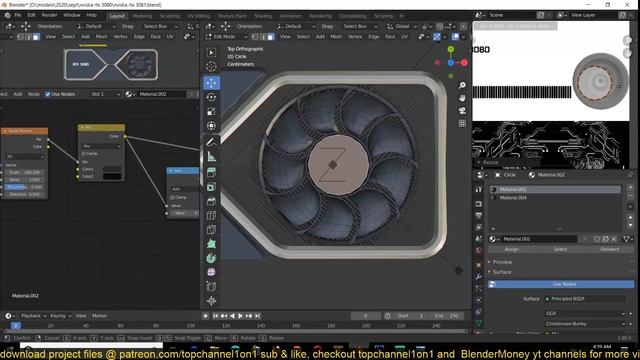Select the Smooth tool

tap(211, 272)
